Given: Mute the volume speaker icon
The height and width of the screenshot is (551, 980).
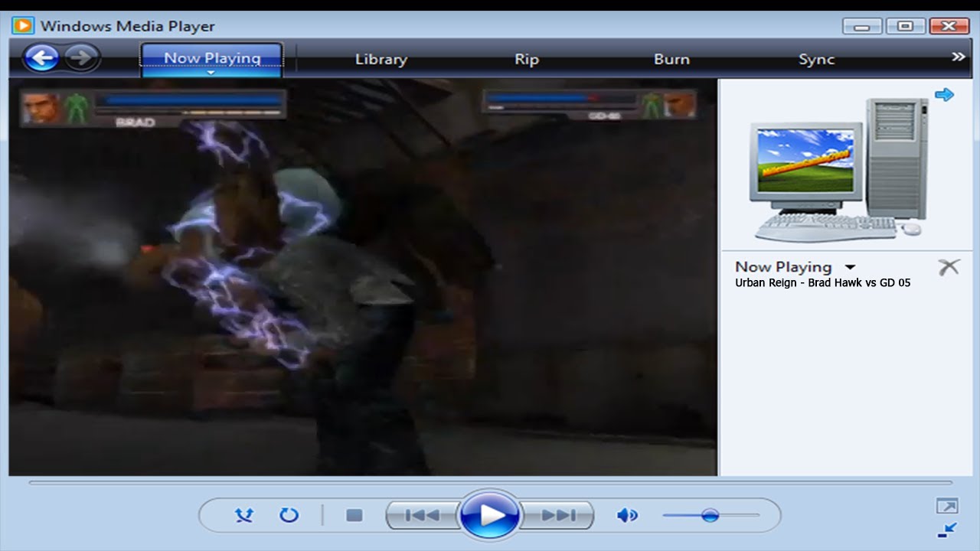Looking at the screenshot, I should tap(627, 515).
